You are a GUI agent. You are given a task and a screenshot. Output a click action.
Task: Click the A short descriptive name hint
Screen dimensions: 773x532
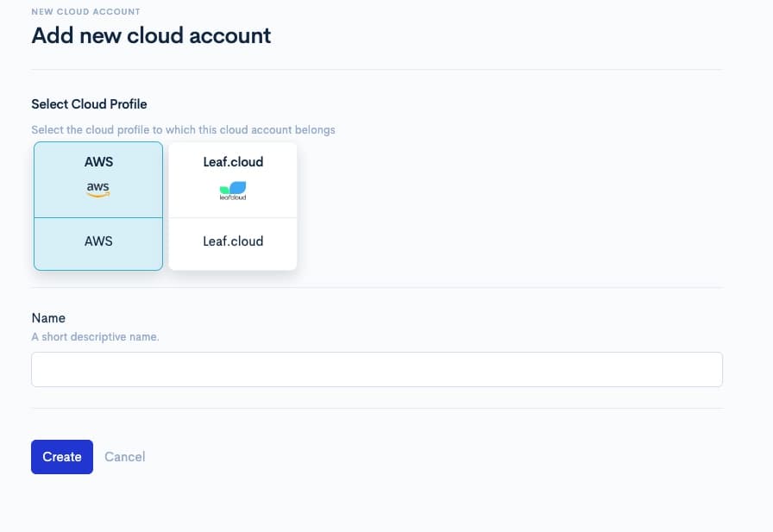[x=95, y=336]
